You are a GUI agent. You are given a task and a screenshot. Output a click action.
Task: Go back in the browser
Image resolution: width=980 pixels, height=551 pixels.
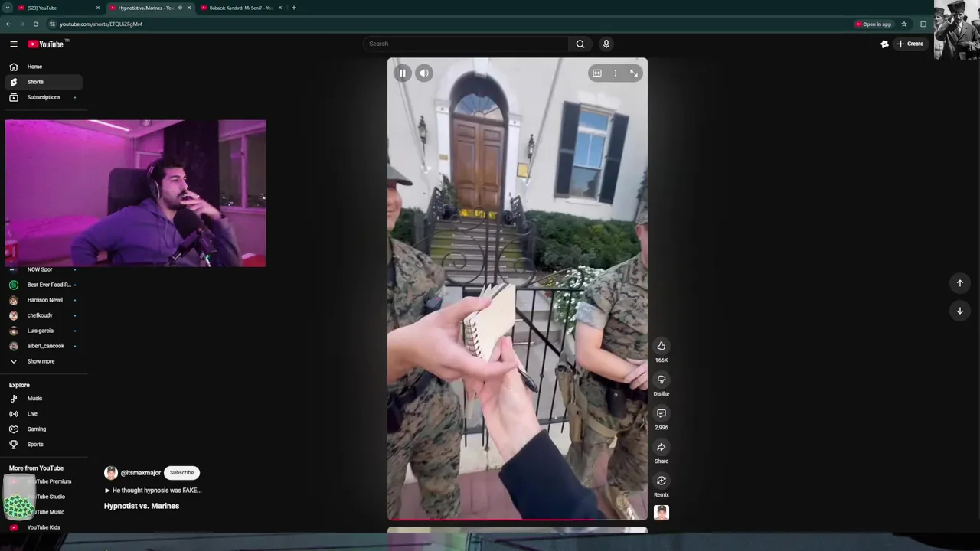click(x=8, y=24)
